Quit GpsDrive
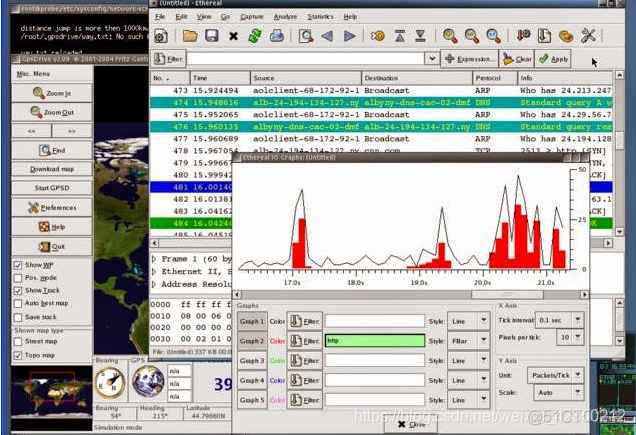 52,246
